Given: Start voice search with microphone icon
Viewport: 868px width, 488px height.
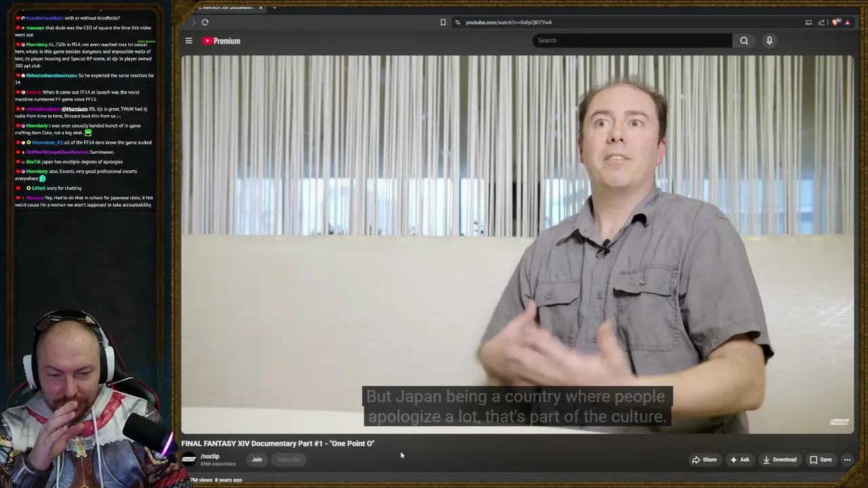Looking at the screenshot, I should [x=769, y=41].
